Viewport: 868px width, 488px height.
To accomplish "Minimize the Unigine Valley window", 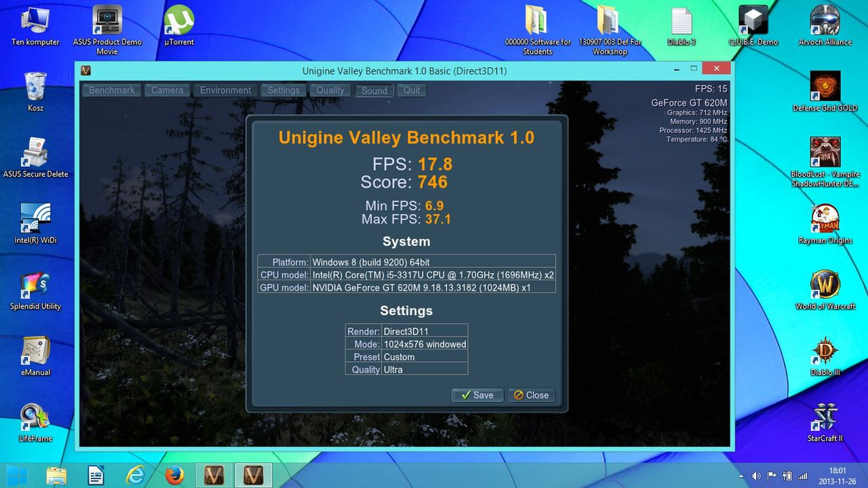I will (x=677, y=68).
